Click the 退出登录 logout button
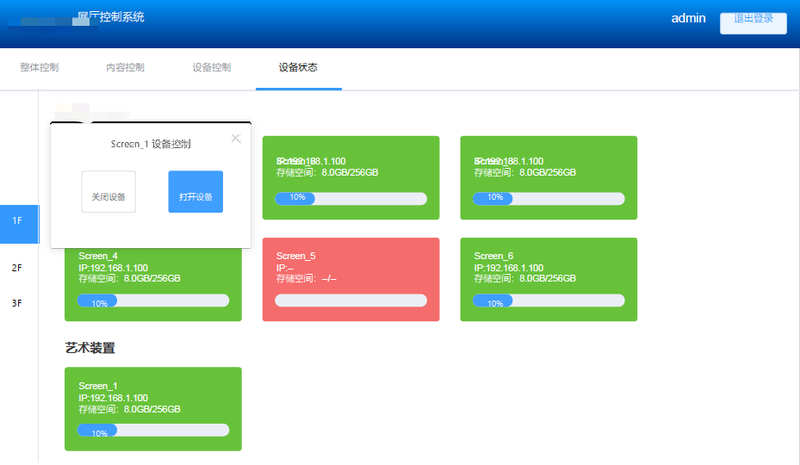This screenshot has height=465, width=800. 753,22
